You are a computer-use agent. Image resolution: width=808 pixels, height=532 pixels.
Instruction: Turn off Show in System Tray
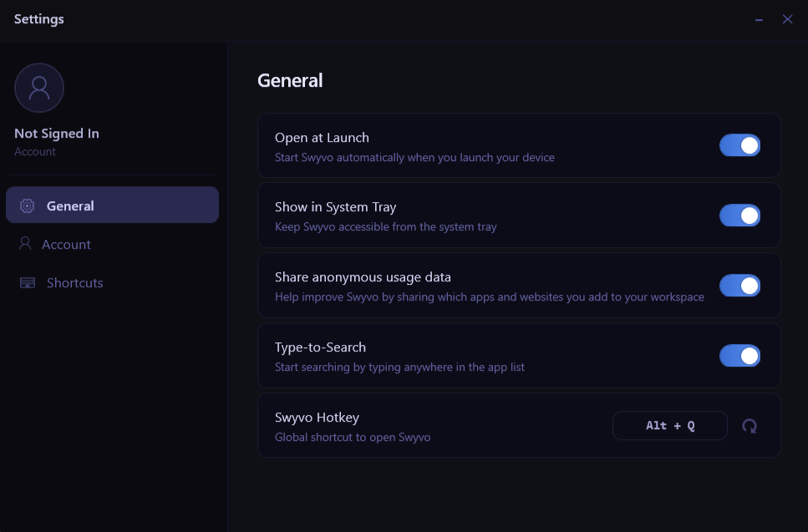(740, 215)
